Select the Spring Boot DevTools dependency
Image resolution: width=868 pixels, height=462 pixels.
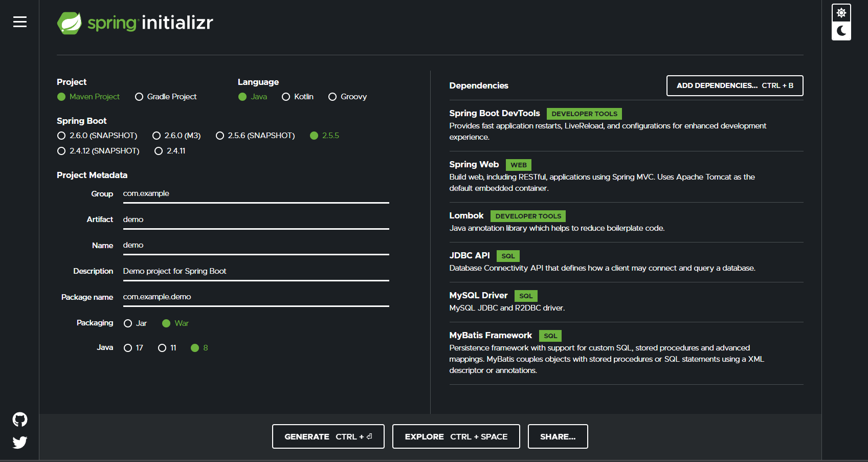pyautogui.click(x=626, y=125)
